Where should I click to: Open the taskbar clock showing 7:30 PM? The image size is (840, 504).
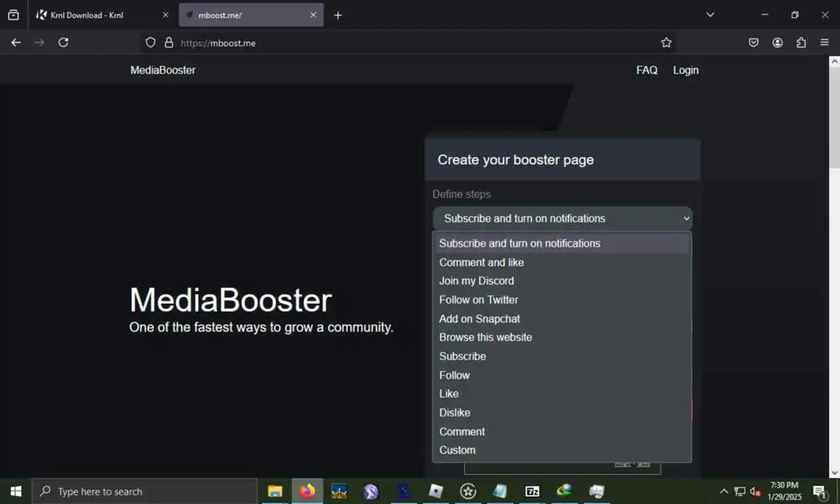(x=785, y=492)
